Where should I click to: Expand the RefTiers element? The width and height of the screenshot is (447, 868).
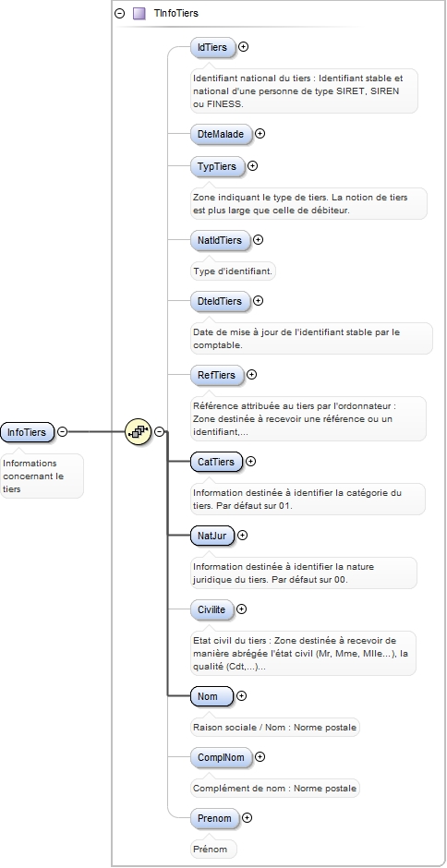pos(251,374)
